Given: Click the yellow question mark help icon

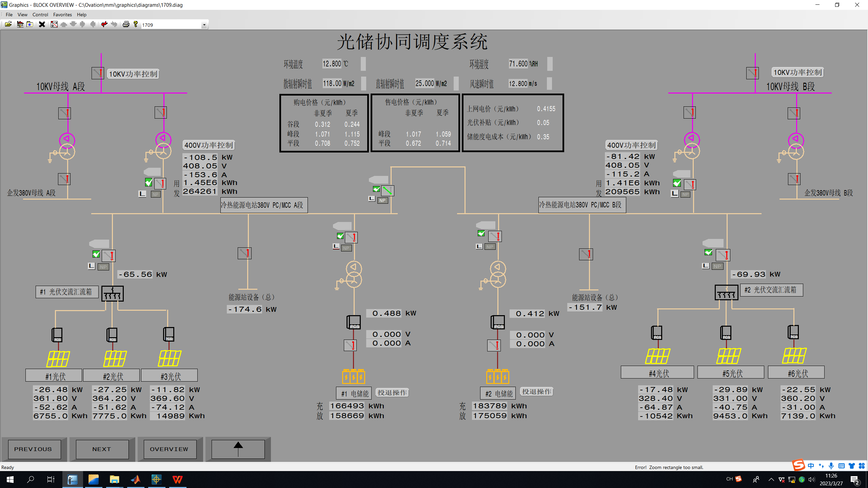Looking at the screenshot, I should click(136, 24).
